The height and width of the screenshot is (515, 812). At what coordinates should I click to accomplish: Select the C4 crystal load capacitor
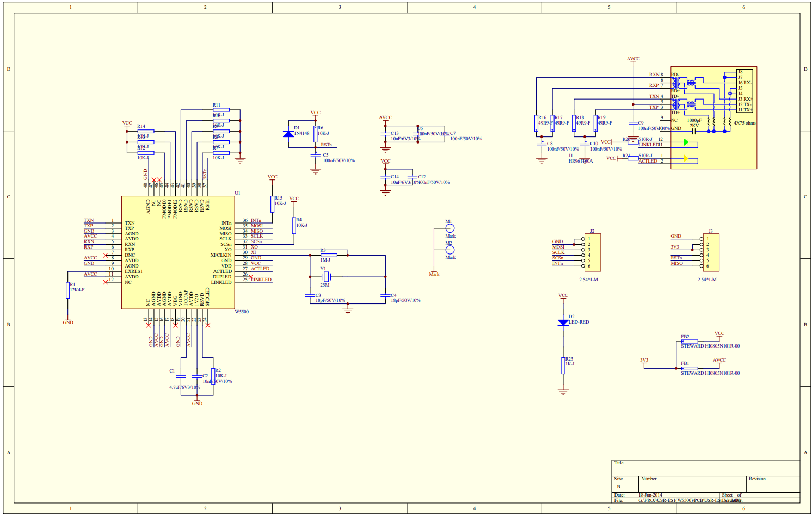385,295
